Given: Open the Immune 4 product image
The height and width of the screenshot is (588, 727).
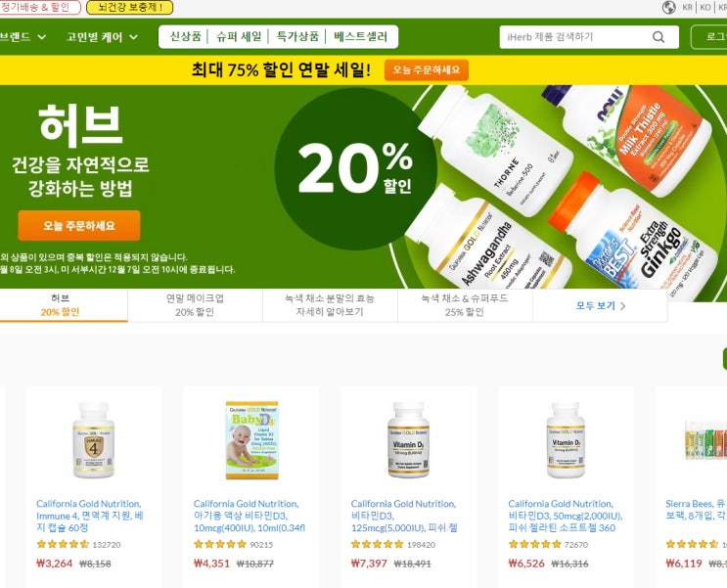Looking at the screenshot, I should (x=94, y=439).
